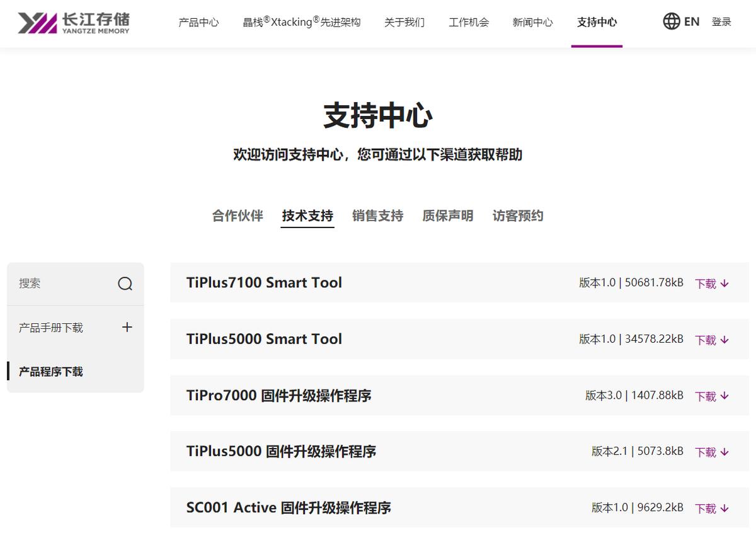Screen dimensions: 756x535
Task: Open the EN language switcher
Action: point(691,21)
